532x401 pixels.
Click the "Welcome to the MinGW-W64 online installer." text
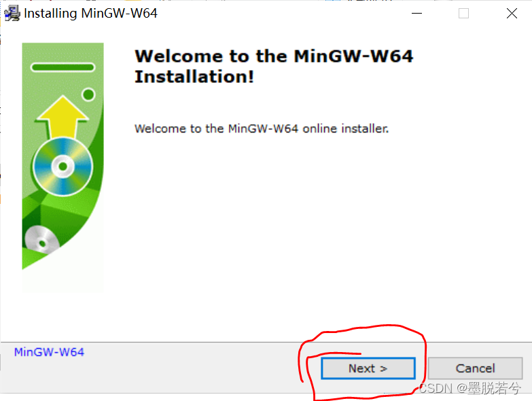pos(262,128)
